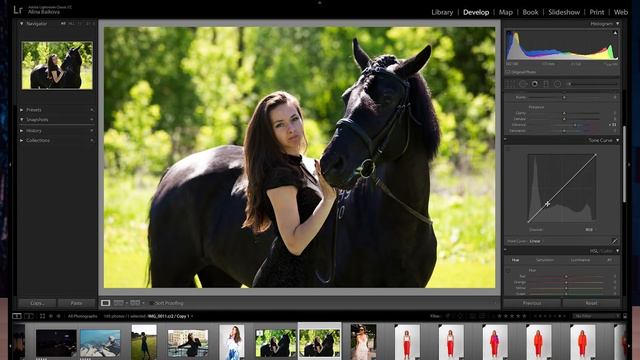Collapse the Snapshots panel
Viewport: 640px width, 360px height.
click(x=21, y=120)
